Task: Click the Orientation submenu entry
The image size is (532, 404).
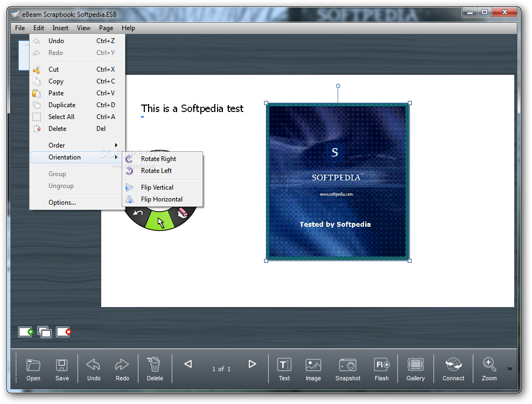Action: (x=78, y=157)
